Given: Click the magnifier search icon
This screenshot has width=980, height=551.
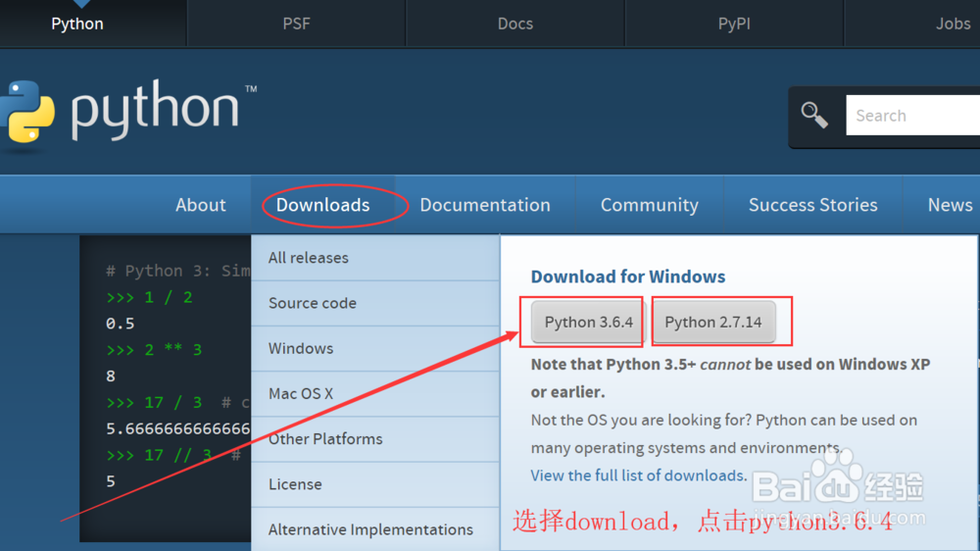Looking at the screenshot, I should (x=814, y=115).
